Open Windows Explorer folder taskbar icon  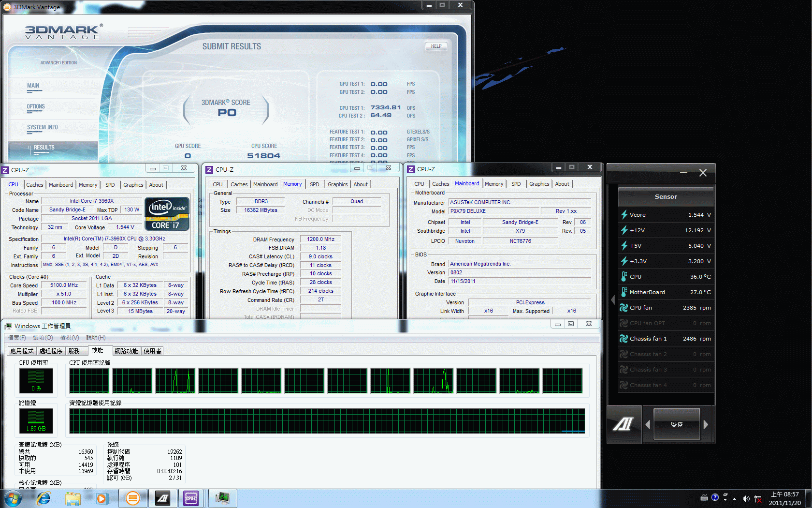pos(73,498)
